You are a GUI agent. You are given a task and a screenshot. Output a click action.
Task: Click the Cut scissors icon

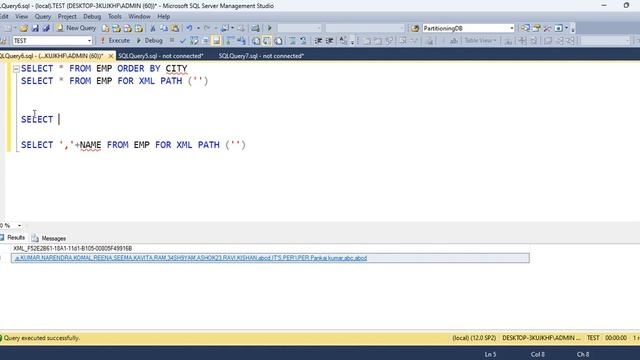[x=153, y=28]
